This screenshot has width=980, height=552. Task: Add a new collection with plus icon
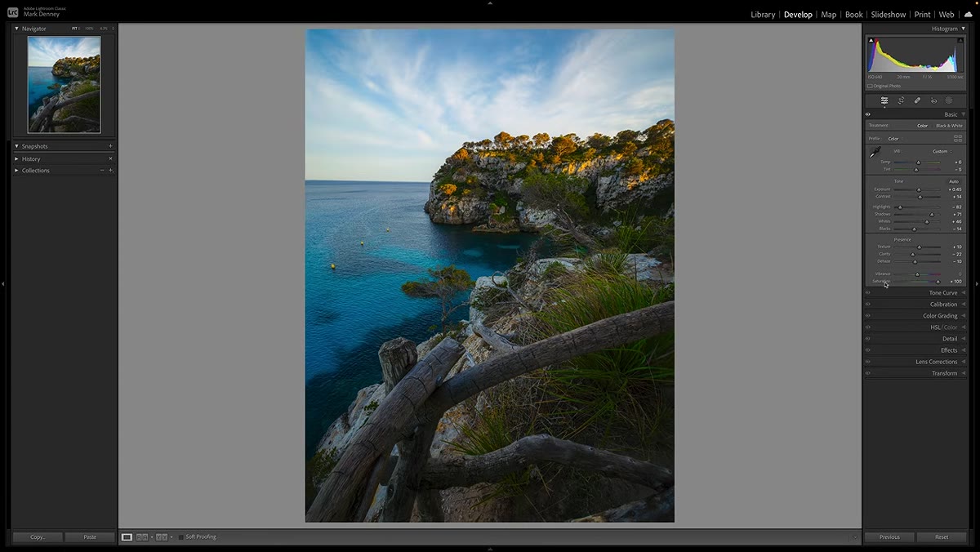coord(110,171)
